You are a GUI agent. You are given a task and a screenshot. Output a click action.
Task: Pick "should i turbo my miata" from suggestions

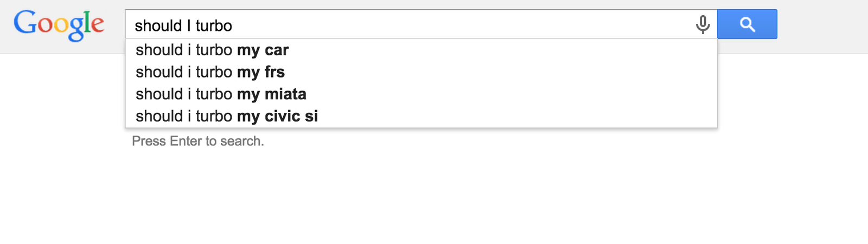point(221,94)
